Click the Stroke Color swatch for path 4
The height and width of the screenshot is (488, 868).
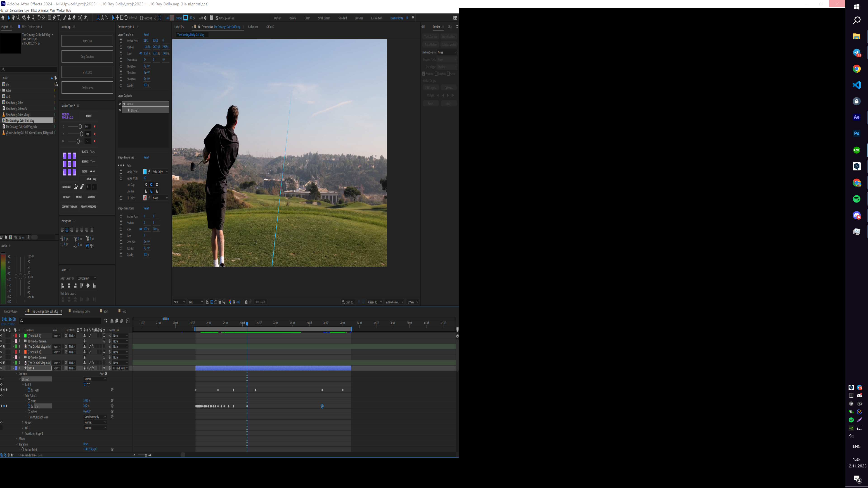144,172
